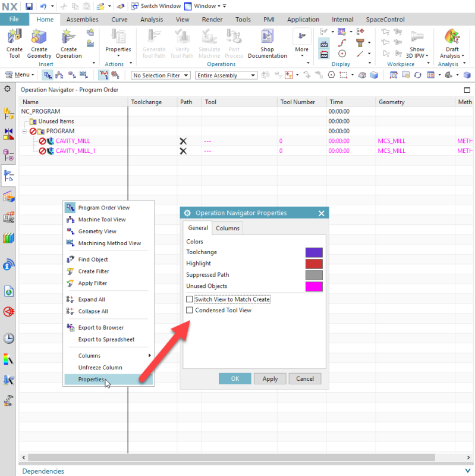
Task: Maximize the Operation Navigator panel
Action: click(467, 90)
